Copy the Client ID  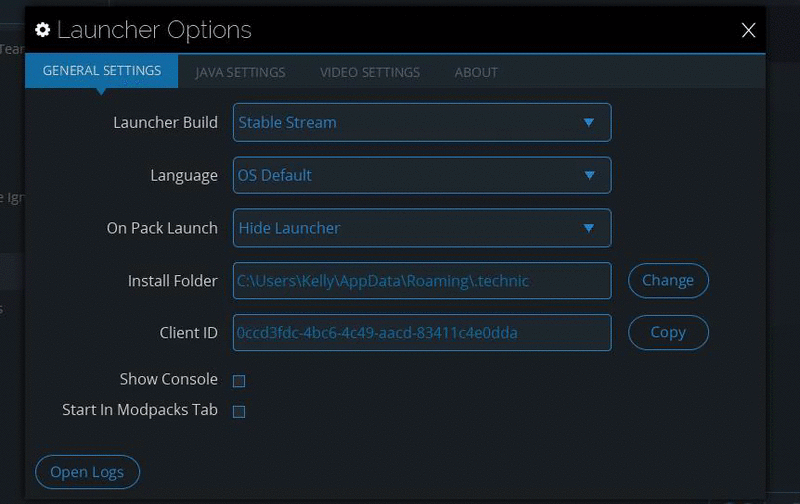[668, 332]
